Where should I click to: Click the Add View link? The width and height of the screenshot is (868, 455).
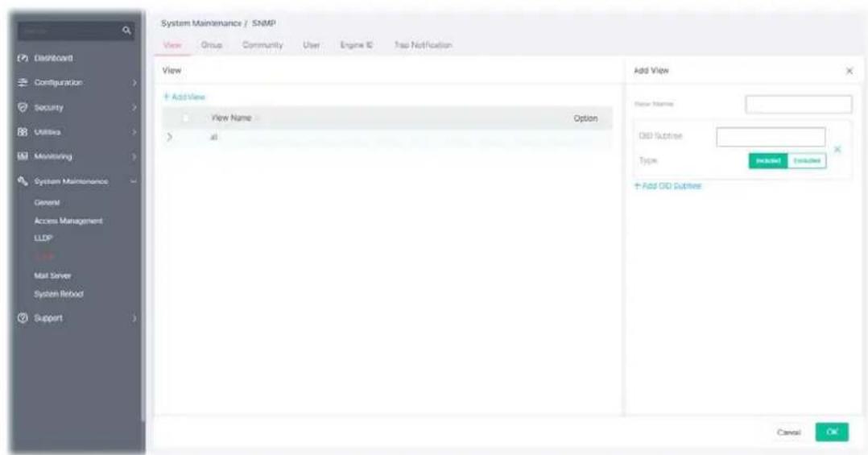tap(184, 97)
